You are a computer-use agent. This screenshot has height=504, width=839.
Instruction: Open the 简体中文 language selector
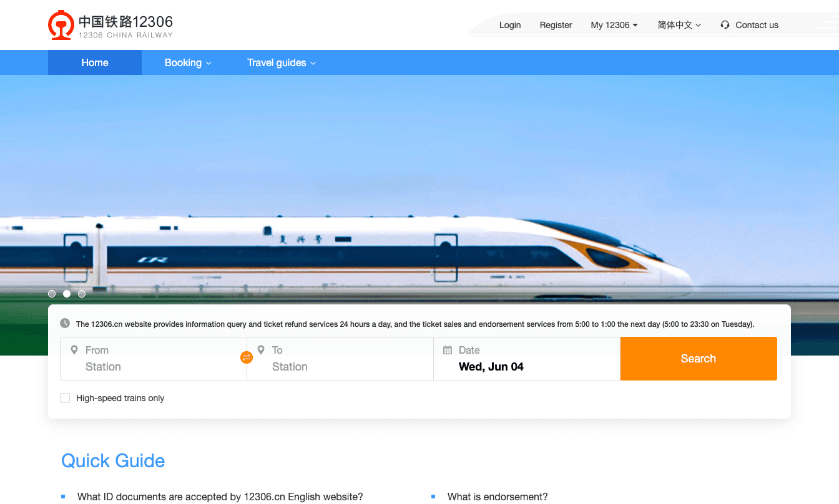click(x=679, y=25)
